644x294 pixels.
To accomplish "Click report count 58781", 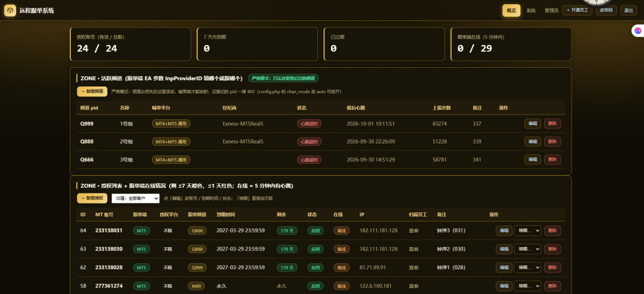I will click(x=439, y=160).
